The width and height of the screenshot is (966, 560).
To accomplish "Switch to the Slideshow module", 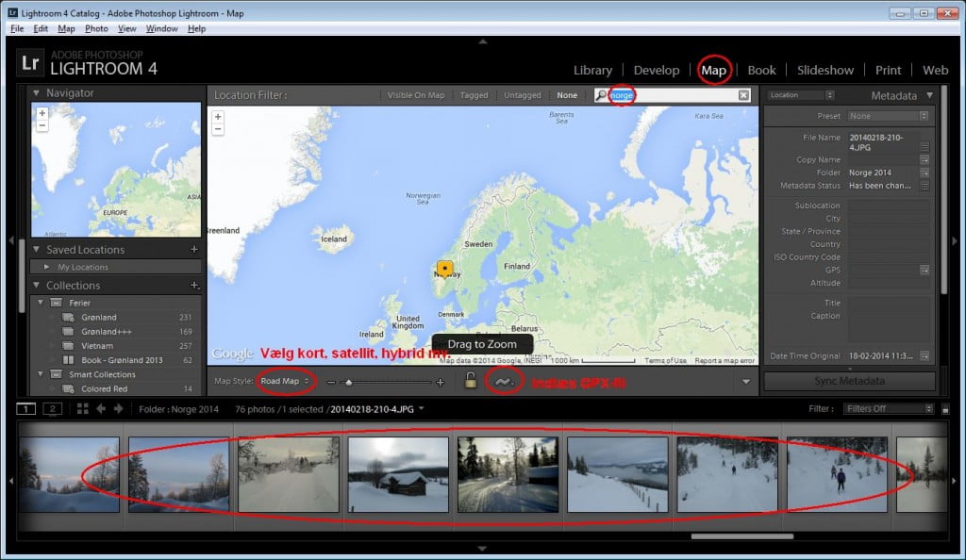I will 824,70.
